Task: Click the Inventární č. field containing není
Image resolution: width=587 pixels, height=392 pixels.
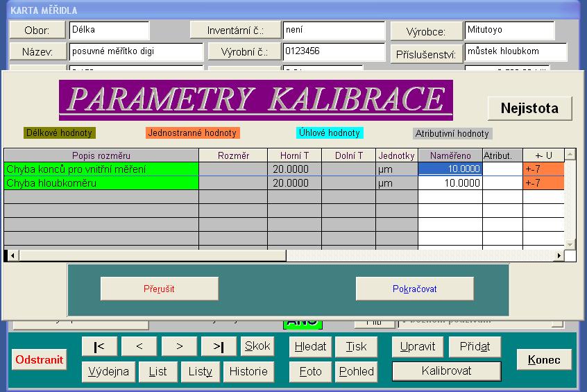Action: (334, 31)
